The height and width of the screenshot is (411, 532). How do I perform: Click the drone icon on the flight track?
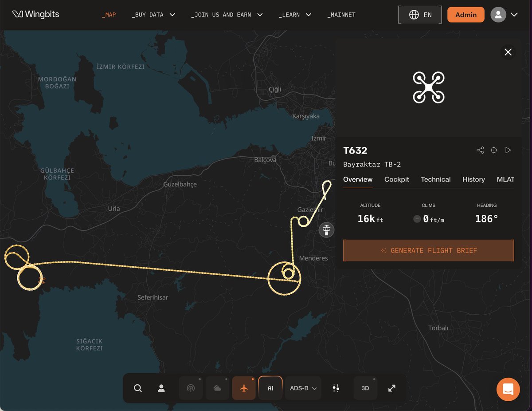click(42, 280)
